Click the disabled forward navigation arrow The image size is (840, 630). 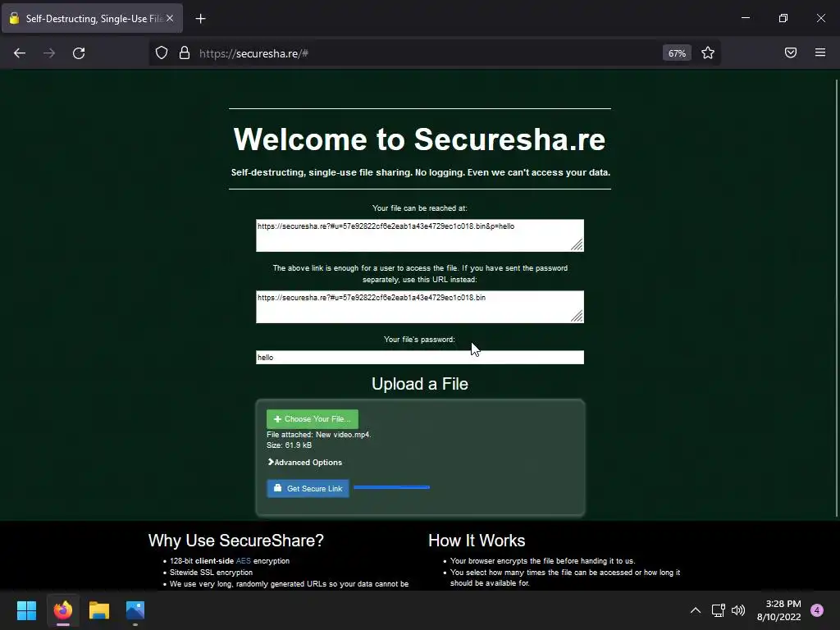[x=49, y=53]
